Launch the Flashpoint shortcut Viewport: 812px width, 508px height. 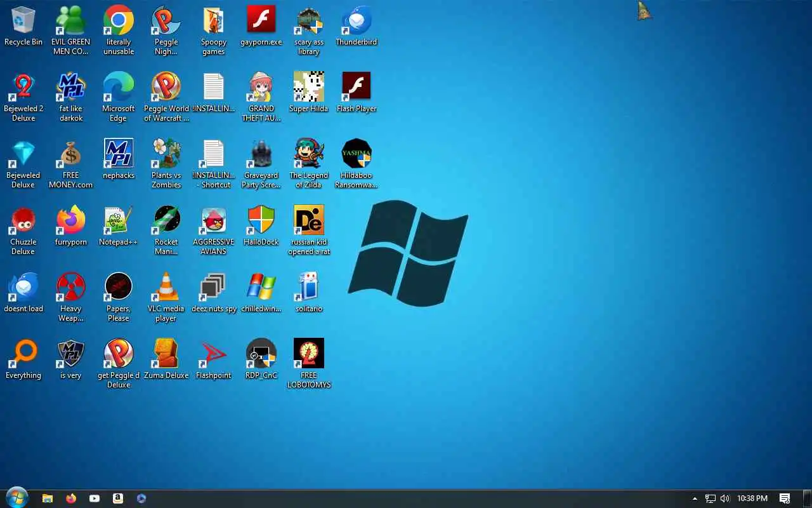tap(214, 360)
